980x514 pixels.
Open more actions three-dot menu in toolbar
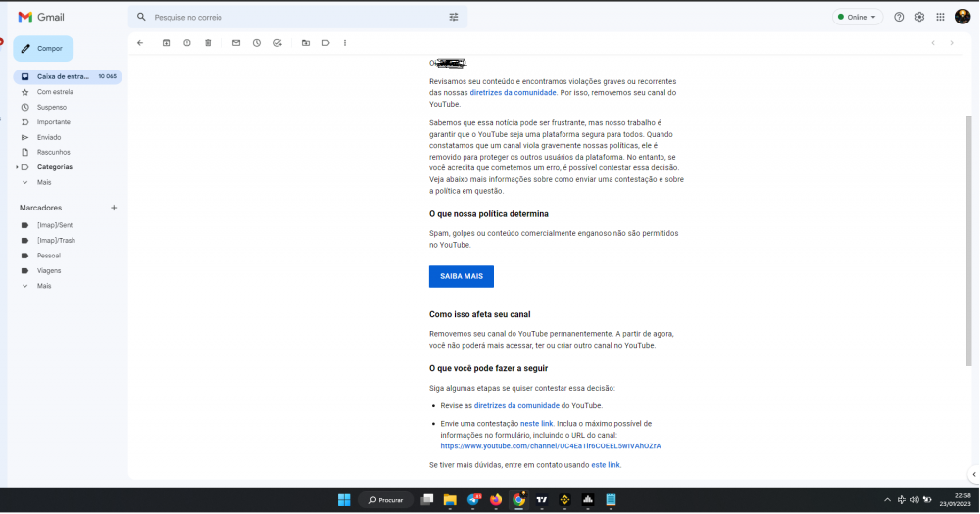[345, 43]
